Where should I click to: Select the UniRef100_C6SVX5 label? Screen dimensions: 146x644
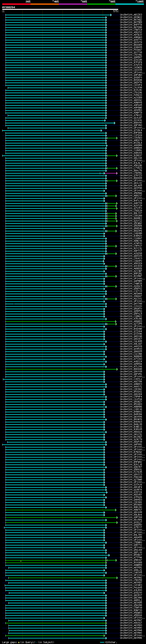131,70
